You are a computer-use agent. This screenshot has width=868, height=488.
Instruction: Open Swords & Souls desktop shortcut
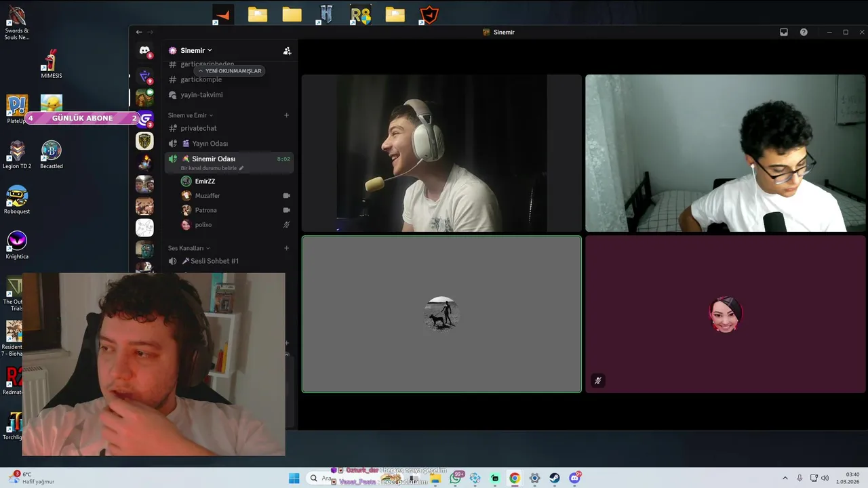click(17, 23)
